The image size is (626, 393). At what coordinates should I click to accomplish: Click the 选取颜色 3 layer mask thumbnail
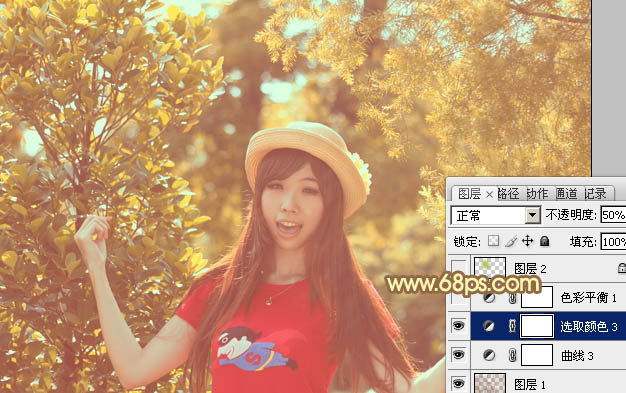click(x=537, y=326)
